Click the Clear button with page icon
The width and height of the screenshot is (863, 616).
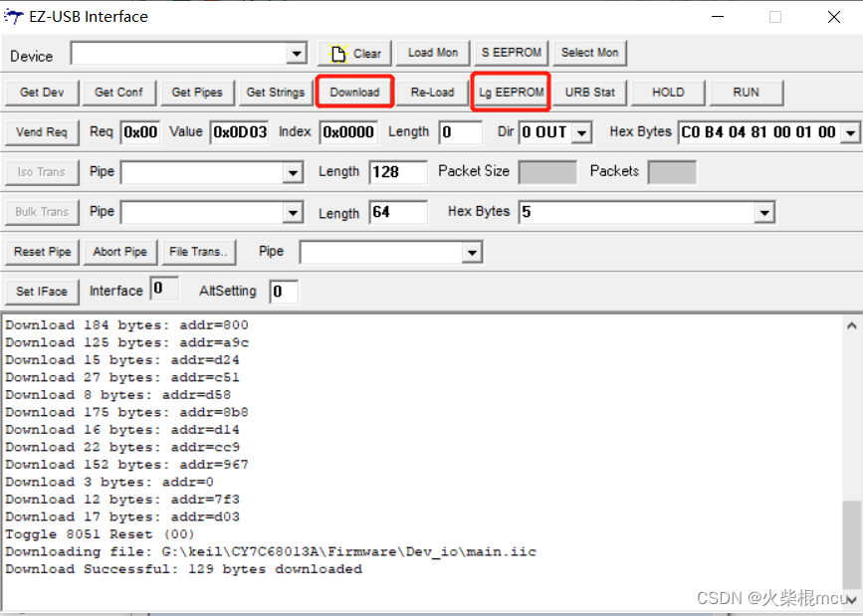pos(355,54)
